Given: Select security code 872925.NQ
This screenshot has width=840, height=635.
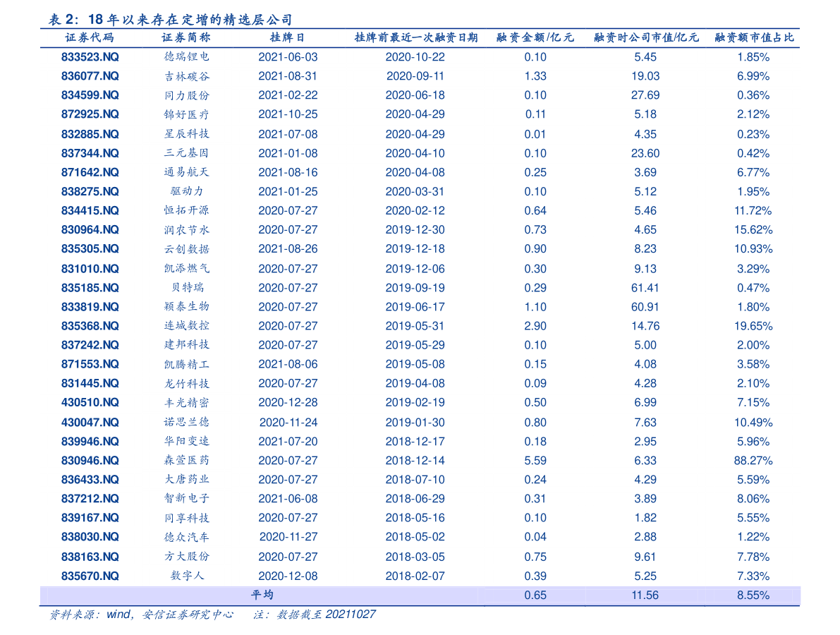Looking at the screenshot, I should (90, 114).
